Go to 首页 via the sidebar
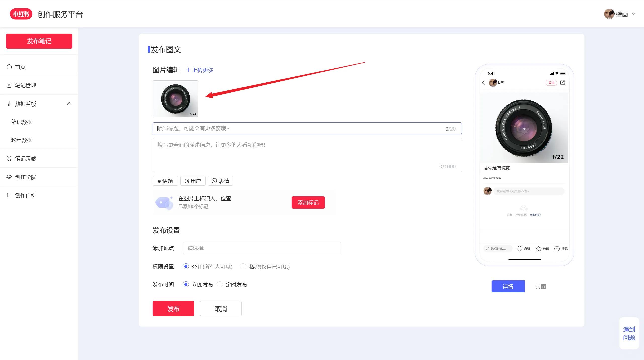 pyautogui.click(x=20, y=67)
